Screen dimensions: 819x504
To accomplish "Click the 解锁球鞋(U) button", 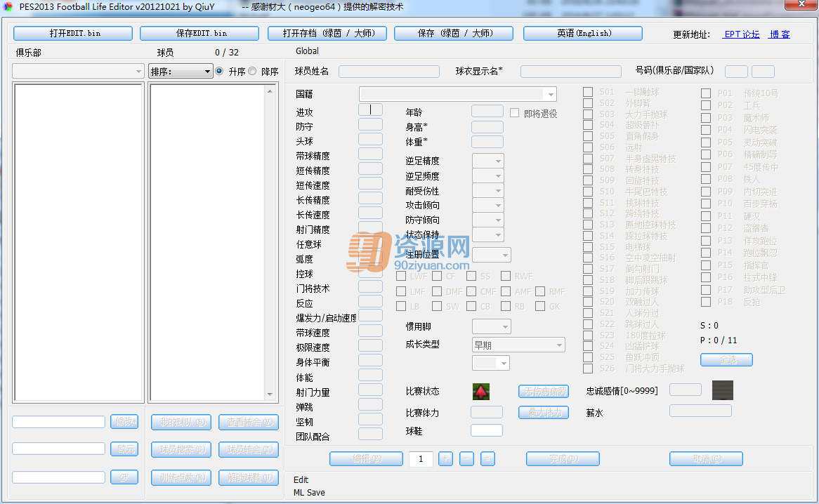I will pyautogui.click(x=249, y=477).
